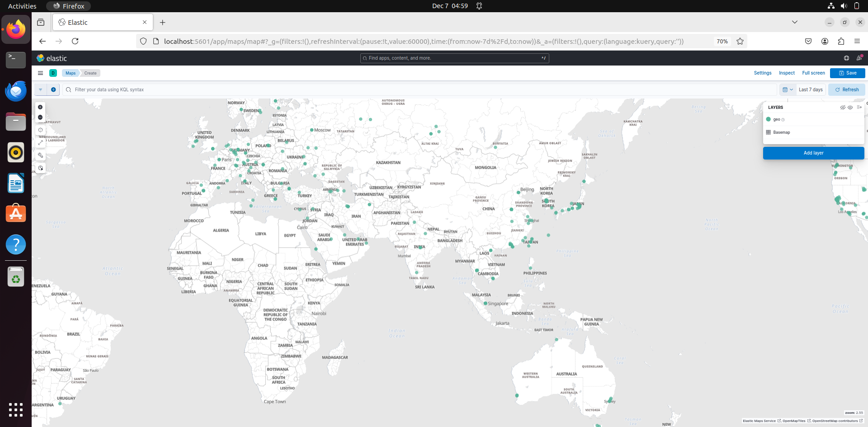The width and height of the screenshot is (868, 427).
Task: Focus the KQL filter input field
Action: [x=420, y=90]
